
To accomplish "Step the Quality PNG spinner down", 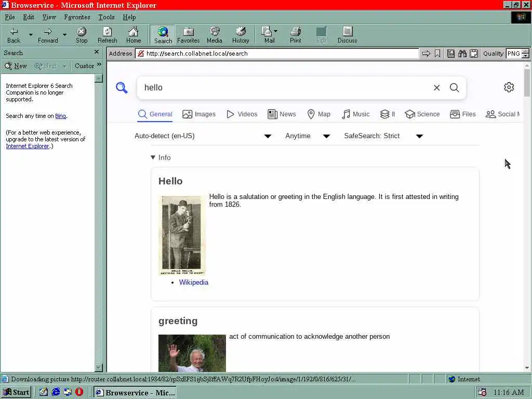I will point(526,56).
